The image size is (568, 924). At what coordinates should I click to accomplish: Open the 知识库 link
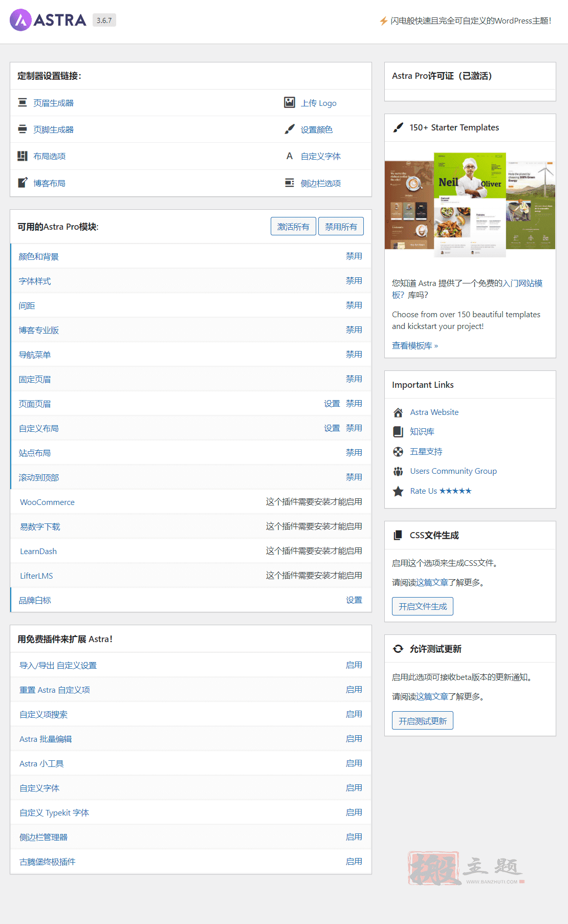422,431
